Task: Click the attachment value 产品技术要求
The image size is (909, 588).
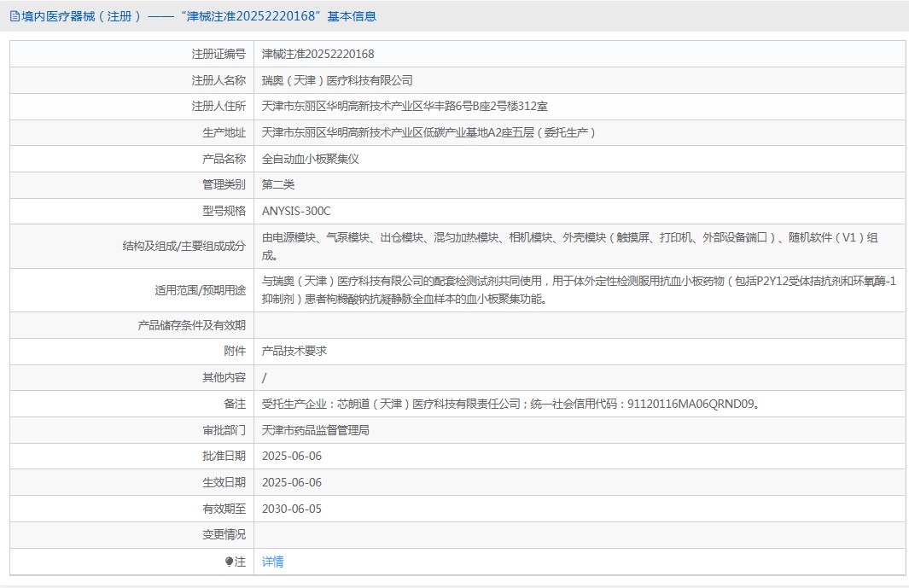Action: (294, 351)
